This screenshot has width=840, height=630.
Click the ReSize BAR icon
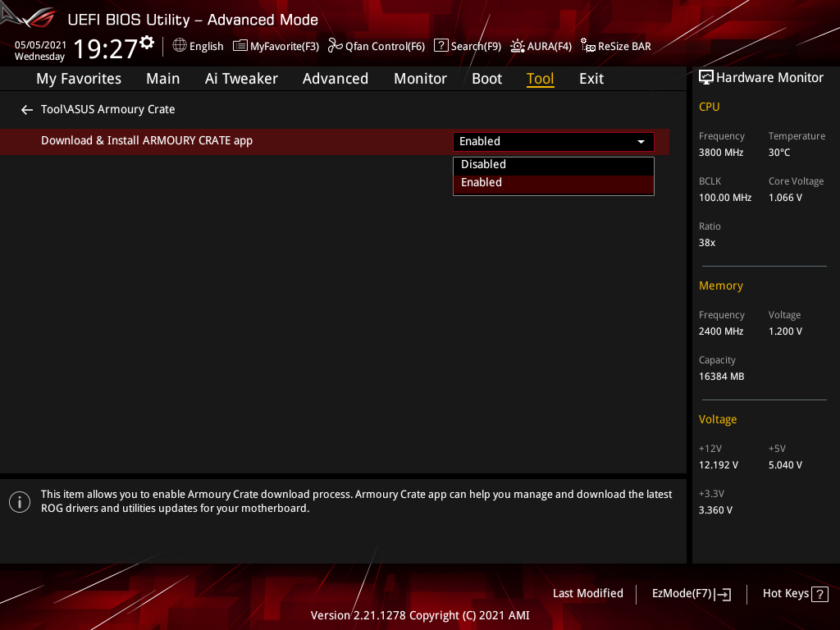587,46
